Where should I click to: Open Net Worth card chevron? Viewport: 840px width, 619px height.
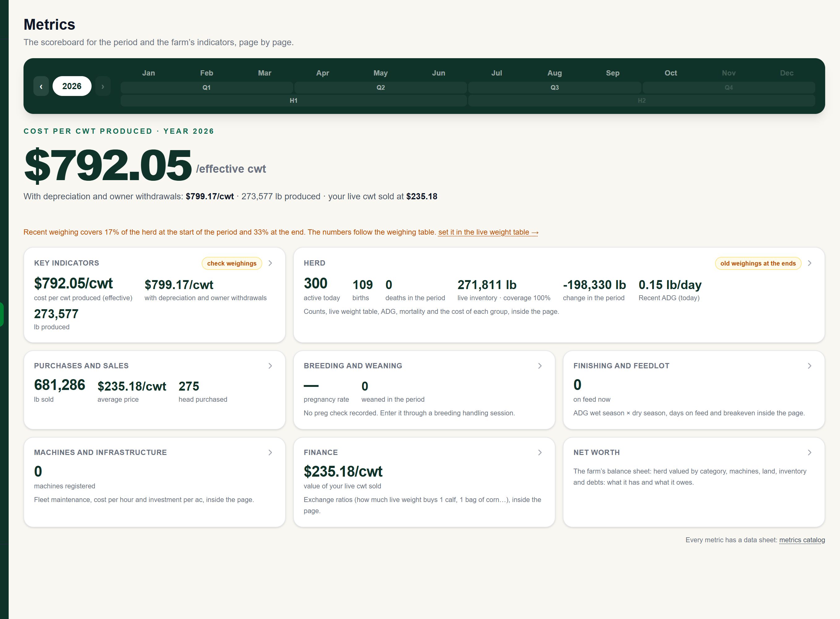pyautogui.click(x=810, y=452)
